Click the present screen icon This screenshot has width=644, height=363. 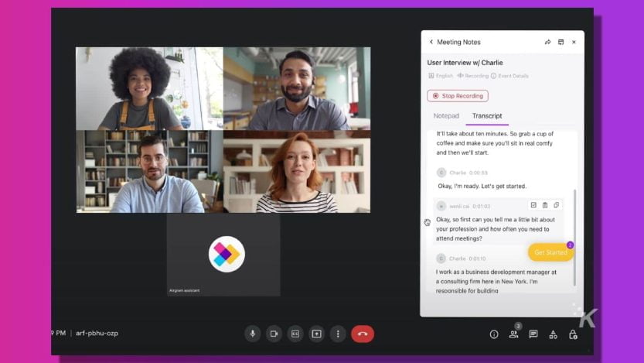click(x=316, y=334)
